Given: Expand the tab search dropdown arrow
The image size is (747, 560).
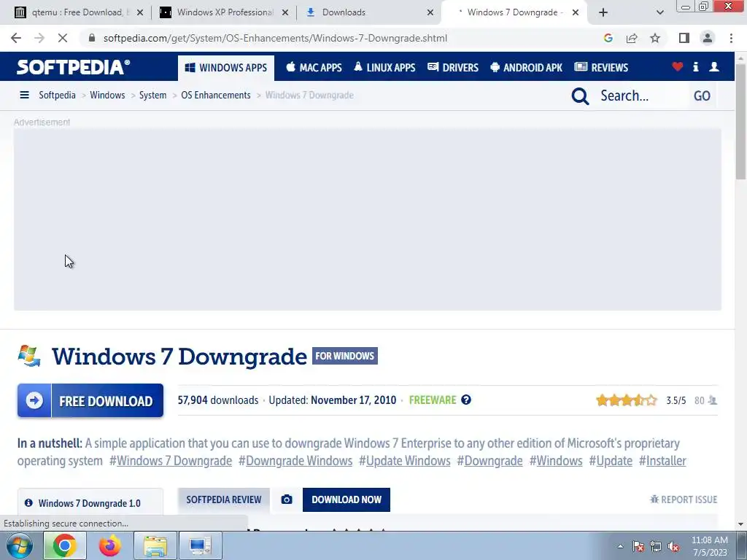Looking at the screenshot, I should (x=659, y=12).
